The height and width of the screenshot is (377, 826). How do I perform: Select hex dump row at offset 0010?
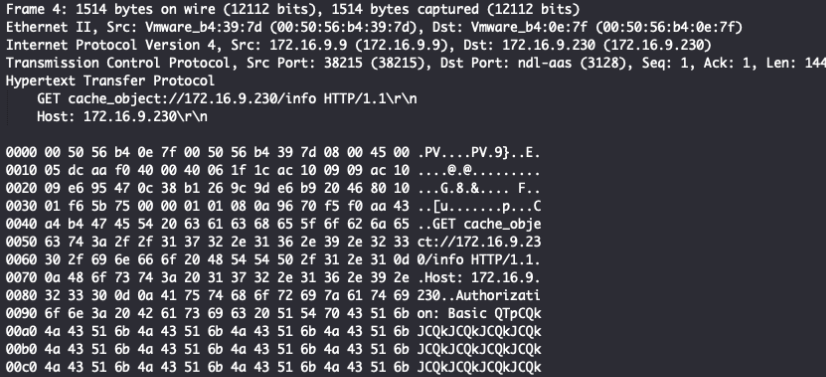point(273,171)
